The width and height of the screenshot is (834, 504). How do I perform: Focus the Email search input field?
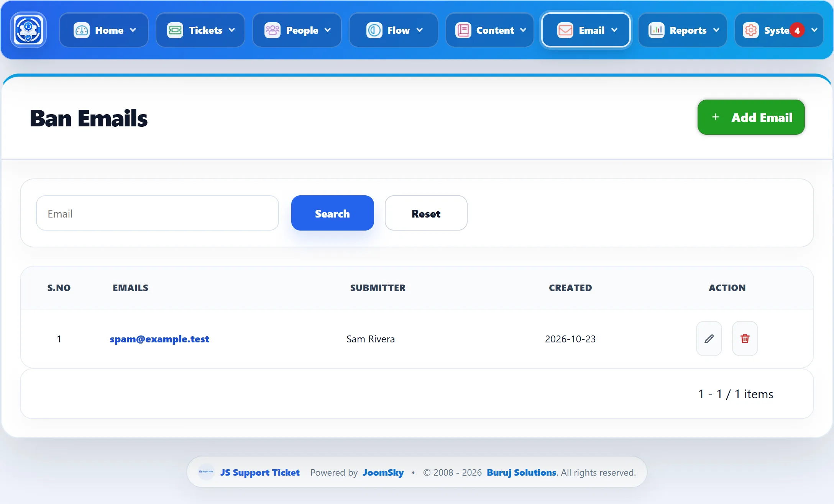coord(157,213)
